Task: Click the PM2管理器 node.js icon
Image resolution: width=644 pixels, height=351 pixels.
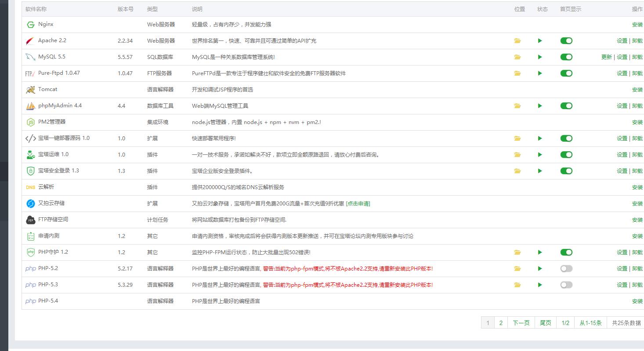Action: tap(30, 122)
